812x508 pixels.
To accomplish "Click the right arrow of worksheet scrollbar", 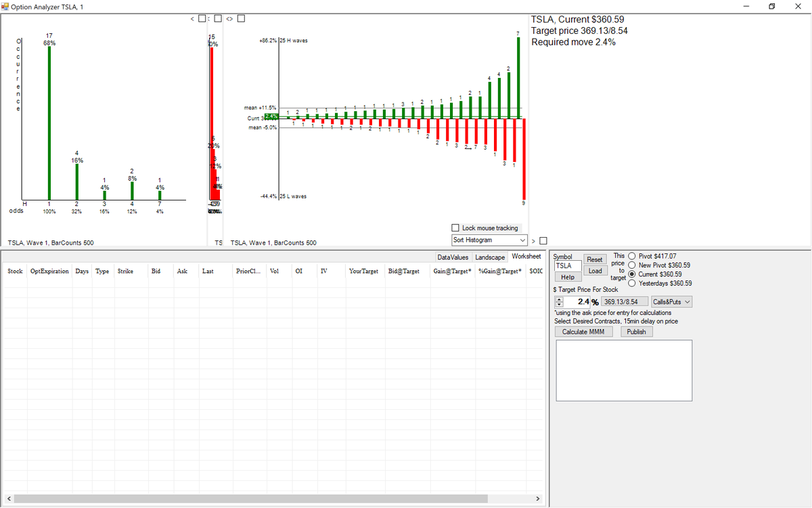I will [x=539, y=499].
